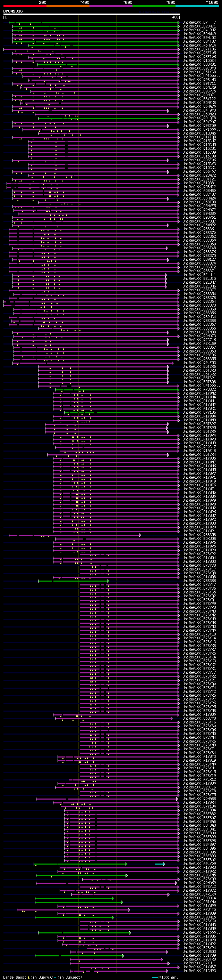Open hit UniRef100_B5MEX9
The width and height of the screenshot is (222, 980).
(x=199, y=88)
